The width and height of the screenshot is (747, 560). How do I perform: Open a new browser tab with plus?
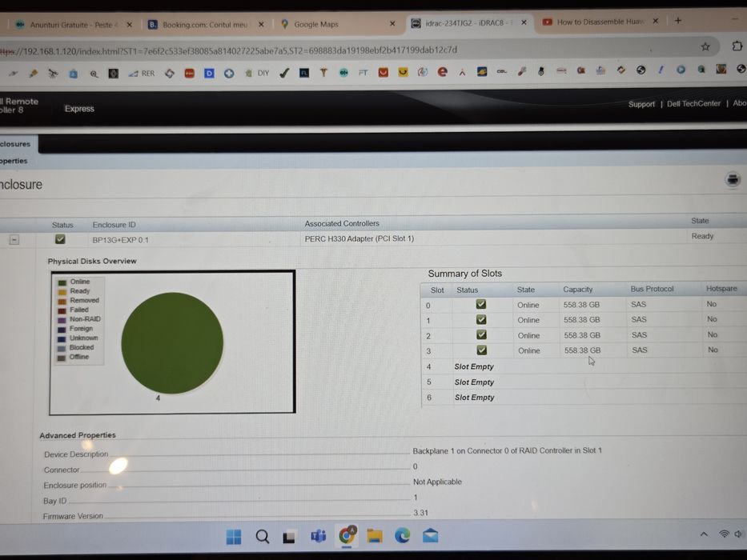click(678, 21)
